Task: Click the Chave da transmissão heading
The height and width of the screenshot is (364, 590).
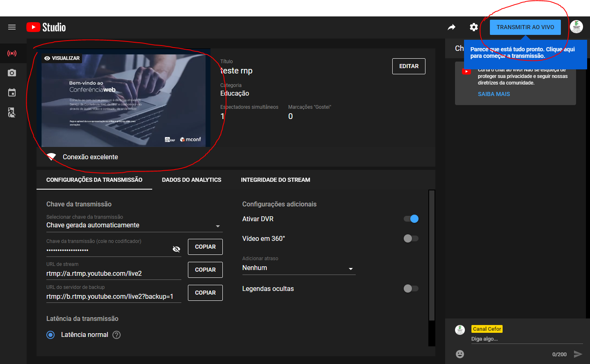Action: coord(79,204)
